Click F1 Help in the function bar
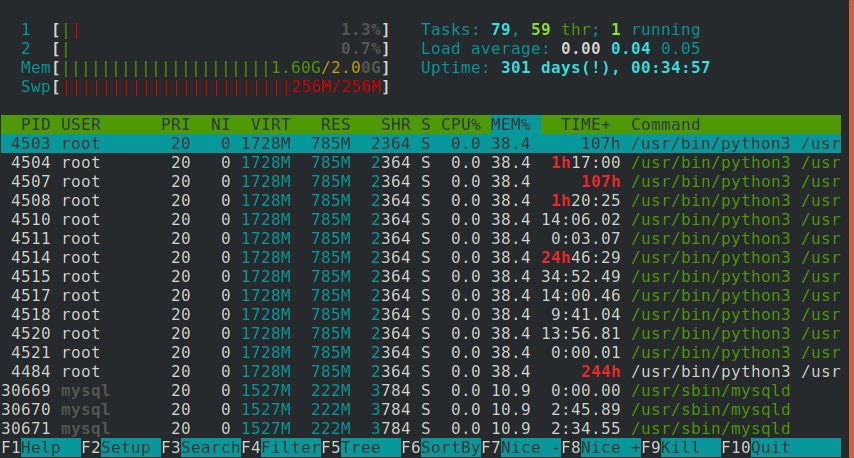This screenshot has width=854, height=458. (41, 448)
